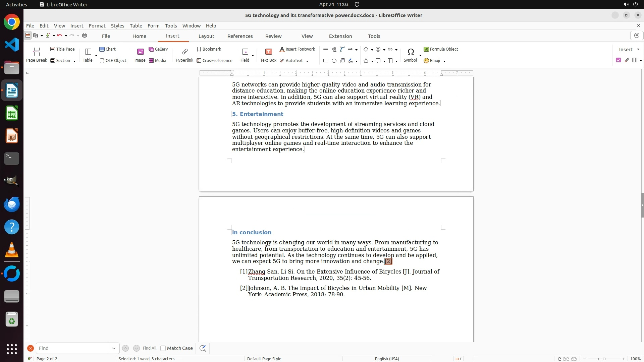
Task: Click the Print icon in toolbar
Action: tap(85, 35)
